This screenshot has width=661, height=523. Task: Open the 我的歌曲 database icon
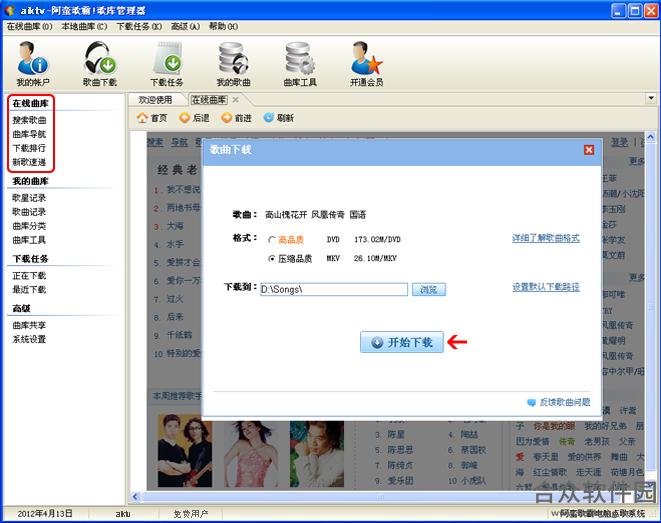tap(234, 63)
